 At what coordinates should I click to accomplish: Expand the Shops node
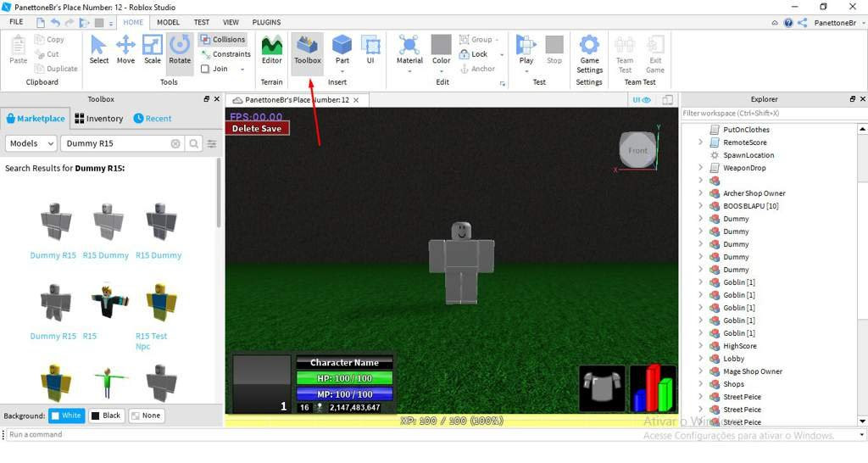coord(701,384)
